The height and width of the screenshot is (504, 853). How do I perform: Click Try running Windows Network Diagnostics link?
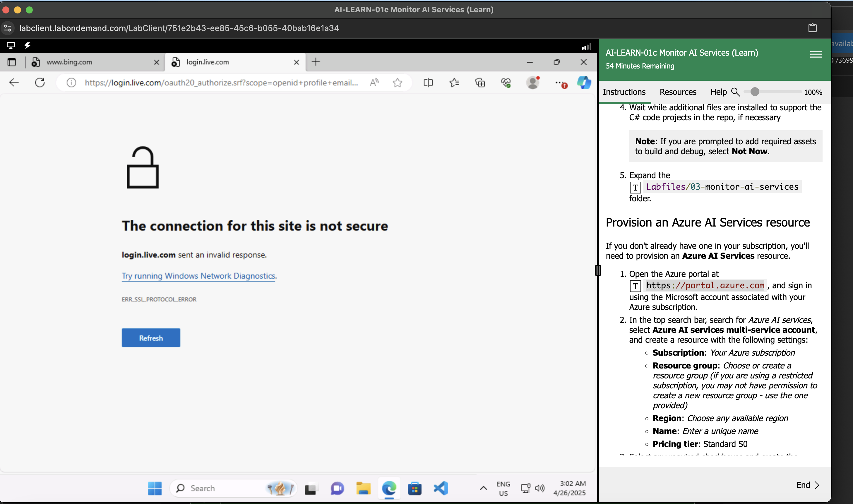click(198, 276)
